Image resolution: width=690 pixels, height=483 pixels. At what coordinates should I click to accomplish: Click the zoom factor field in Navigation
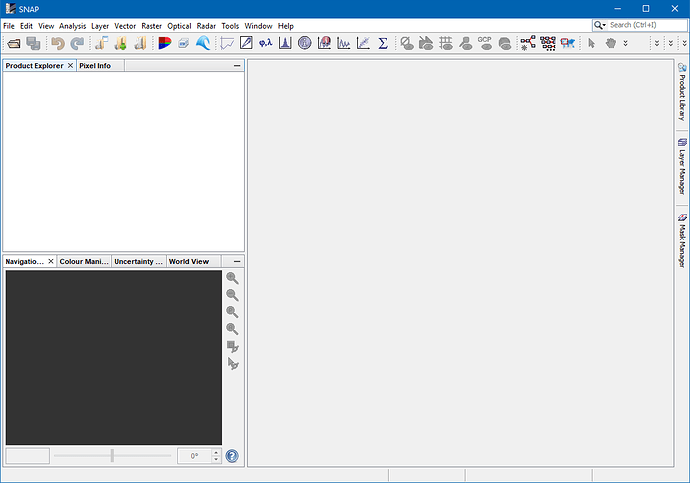point(28,456)
